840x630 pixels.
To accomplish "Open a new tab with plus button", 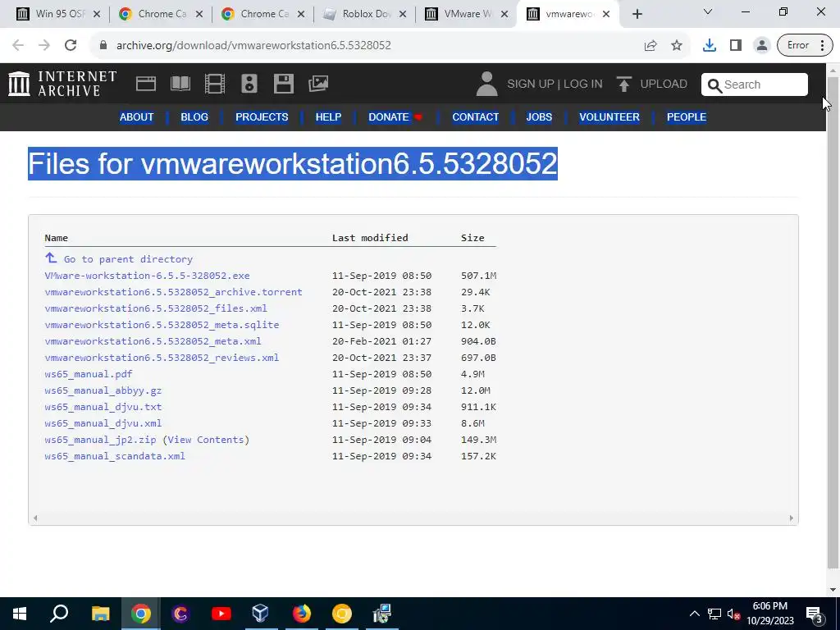I will [x=637, y=14].
